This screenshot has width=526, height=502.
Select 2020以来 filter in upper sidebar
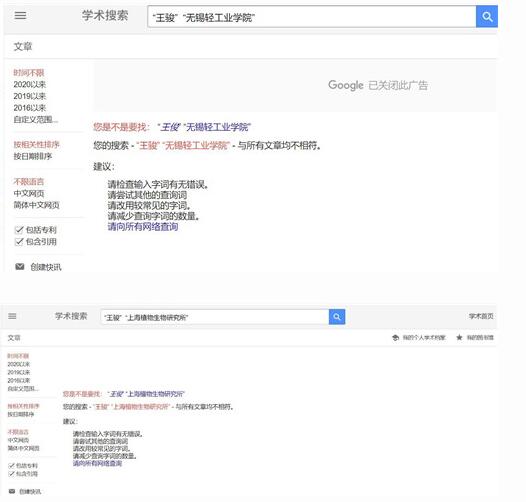coord(30,84)
